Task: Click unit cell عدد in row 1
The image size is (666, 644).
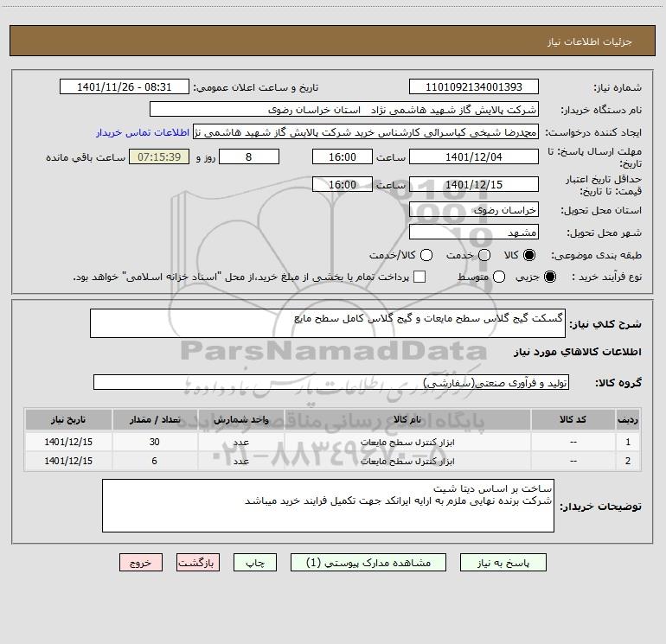Action: 240,442
